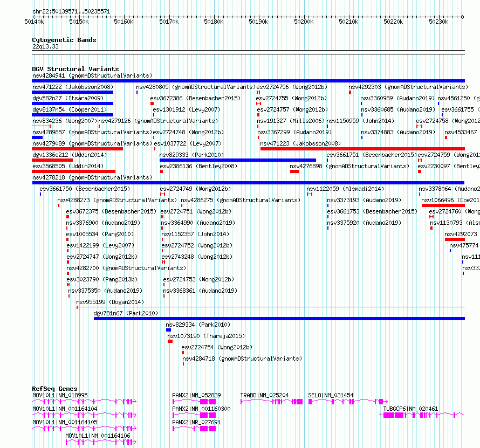Click esv3023790 (Pang2013b) variant label
This screenshot has height=448, width=480.
pyautogui.click(x=102, y=279)
